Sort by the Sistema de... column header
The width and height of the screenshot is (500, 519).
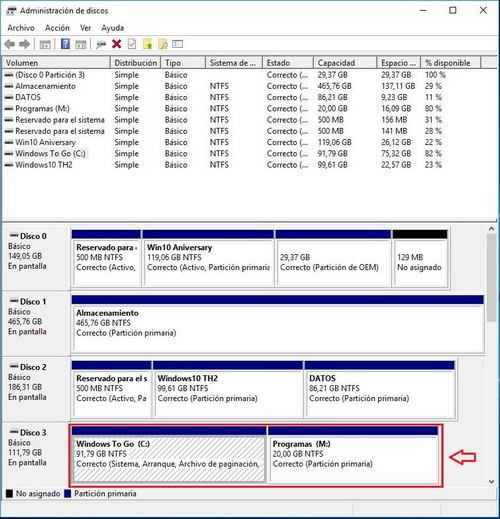pos(234,63)
